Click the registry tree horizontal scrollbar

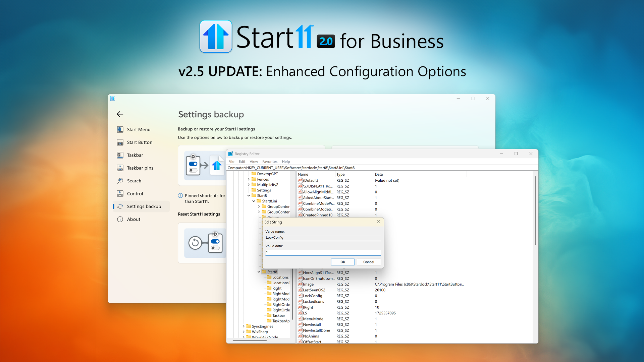(x=250, y=341)
